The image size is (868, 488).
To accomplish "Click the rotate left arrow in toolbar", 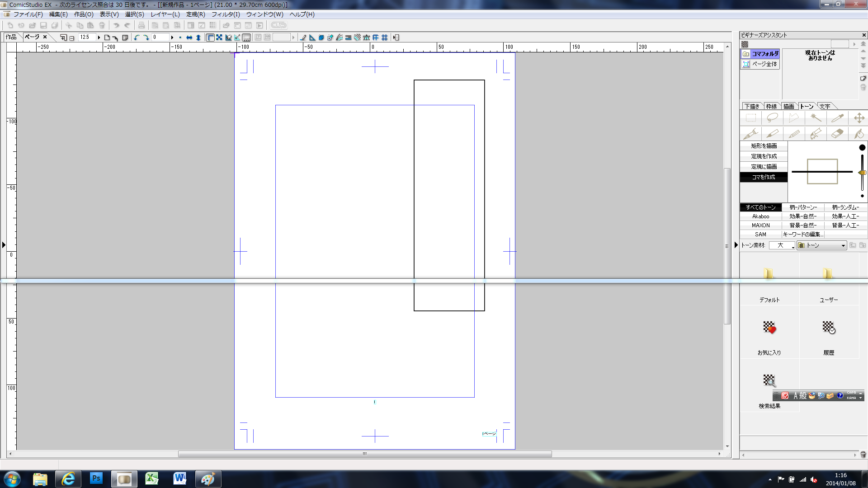I will point(137,38).
